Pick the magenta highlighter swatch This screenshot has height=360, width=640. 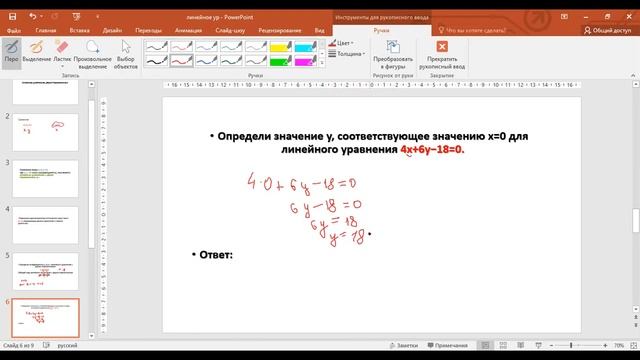[x=306, y=61]
